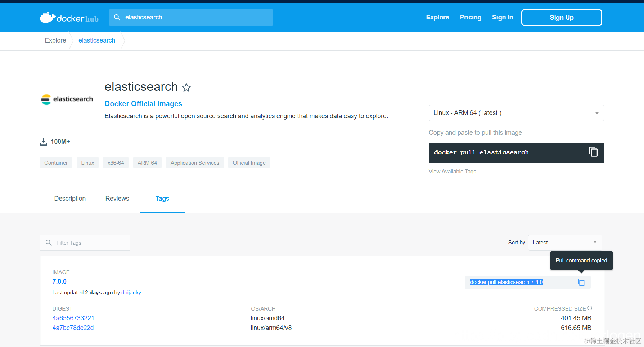Viewport: 644px width, 347px height.
Task: Click the linux/arm64/v8 architecture entry
Action: tap(271, 328)
